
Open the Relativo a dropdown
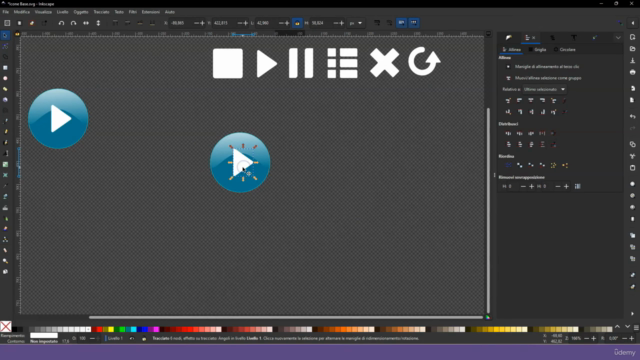point(545,89)
